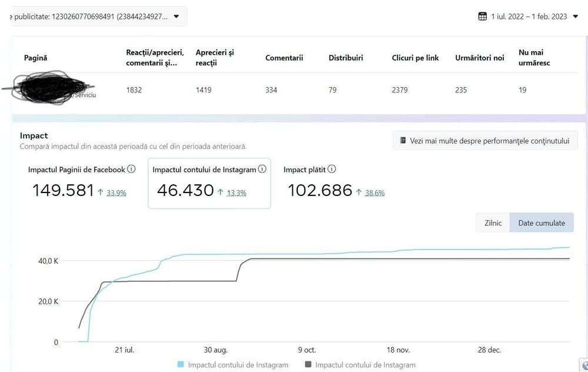Click the Urmăritori noi column header

coord(479,58)
